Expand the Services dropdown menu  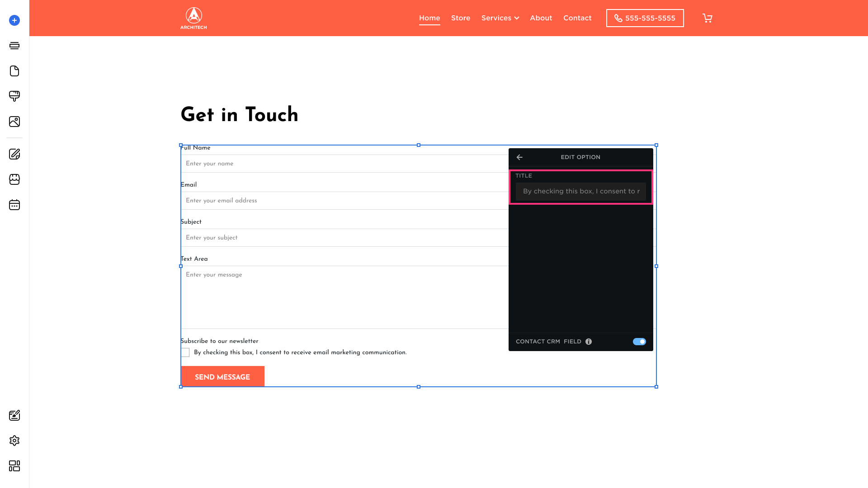point(500,18)
